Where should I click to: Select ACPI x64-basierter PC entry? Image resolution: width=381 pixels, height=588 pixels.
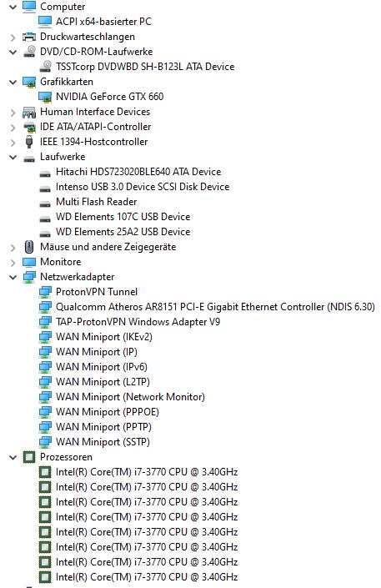(104, 22)
